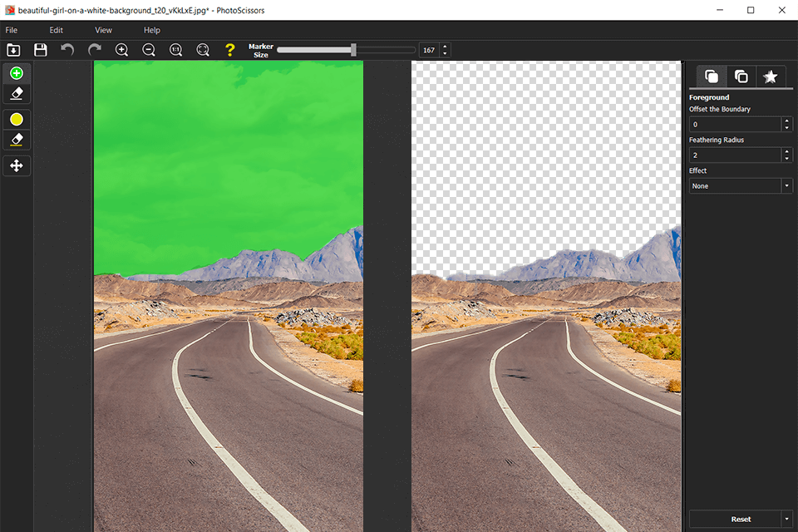Open the star effects tab
Image resolution: width=798 pixels, height=532 pixels.
pyautogui.click(x=771, y=76)
